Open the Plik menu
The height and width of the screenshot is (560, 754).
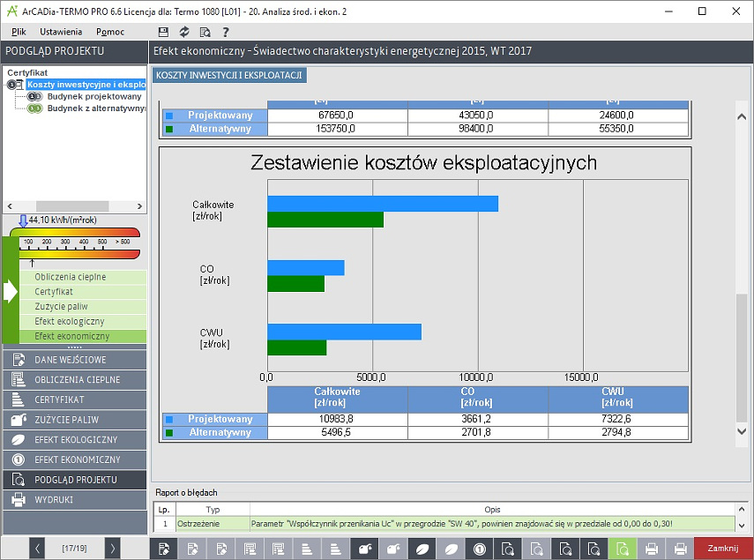click(19, 32)
